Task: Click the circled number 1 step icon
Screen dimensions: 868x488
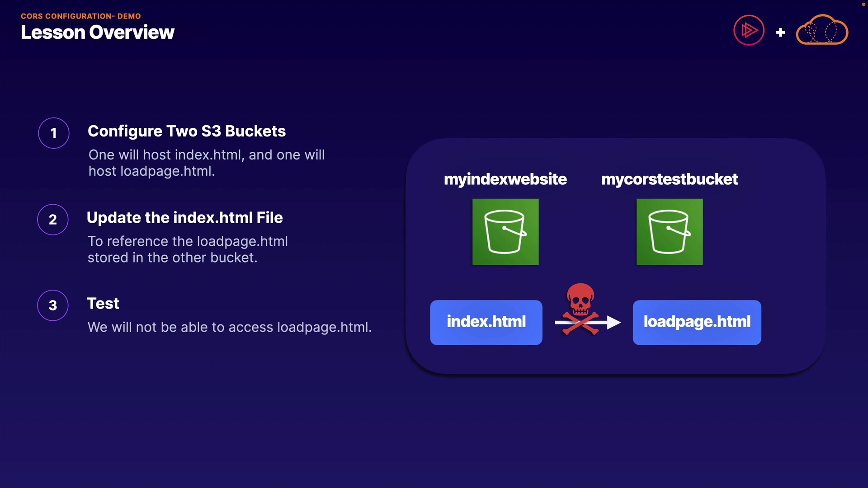Action: click(x=54, y=133)
